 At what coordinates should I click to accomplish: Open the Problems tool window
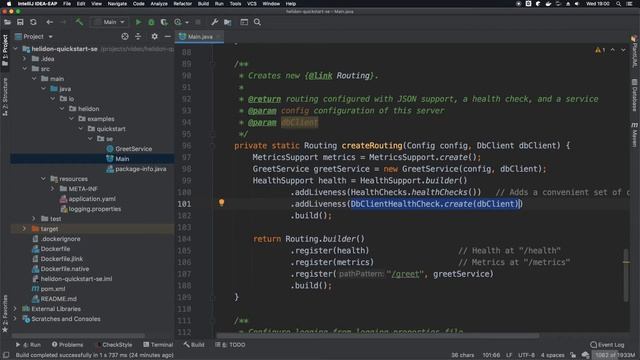(x=67, y=345)
